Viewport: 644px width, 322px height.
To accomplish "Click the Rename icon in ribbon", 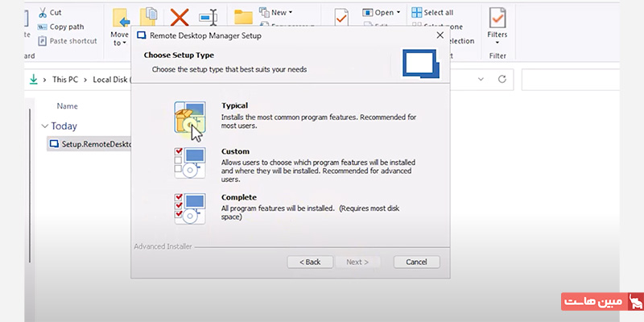I will point(210,18).
